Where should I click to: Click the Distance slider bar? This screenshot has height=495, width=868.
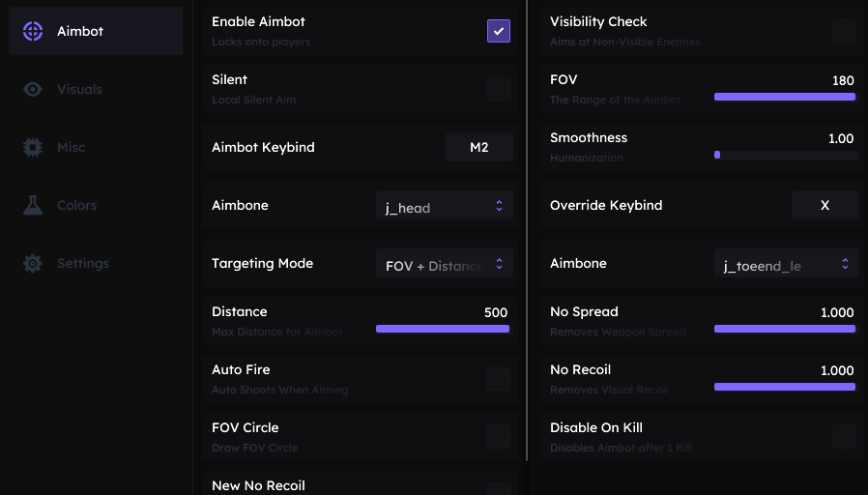[445, 329]
